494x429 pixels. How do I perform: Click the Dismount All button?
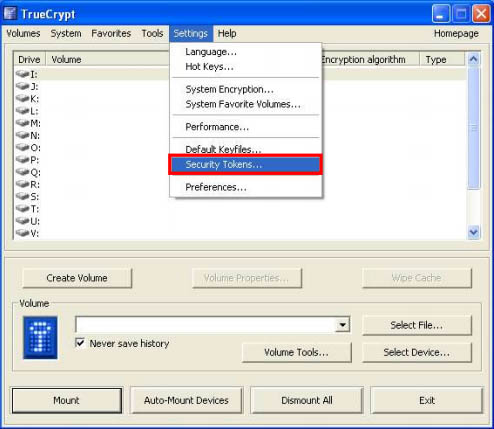click(307, 400)
